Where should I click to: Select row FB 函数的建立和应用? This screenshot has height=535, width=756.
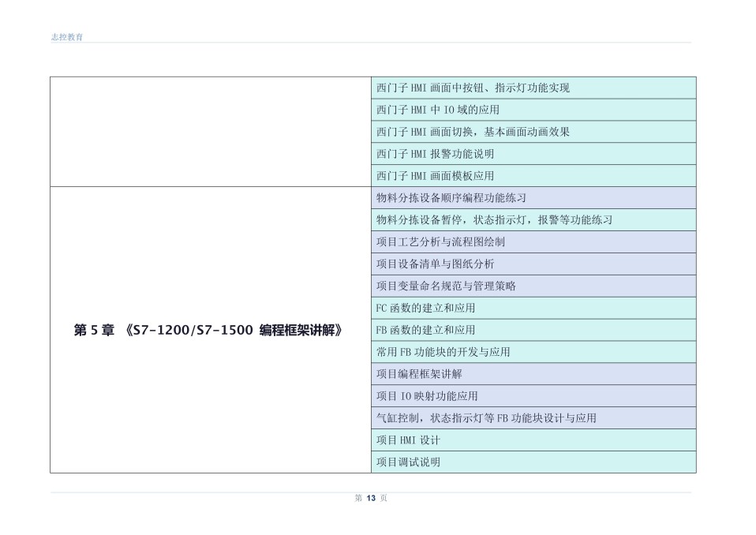click(x=533, y=330)
